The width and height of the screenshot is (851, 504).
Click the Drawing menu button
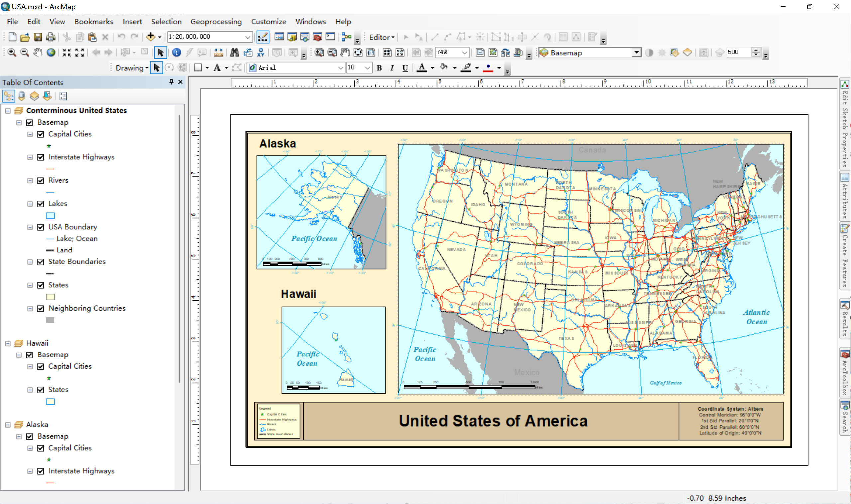pos(131,68)
